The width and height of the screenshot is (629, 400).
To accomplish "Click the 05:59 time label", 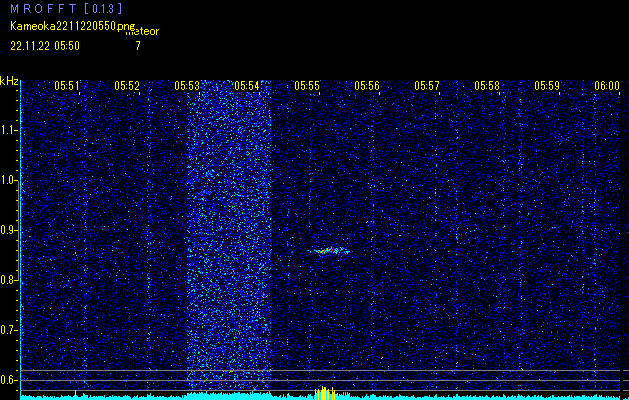I will pos(547,86).
